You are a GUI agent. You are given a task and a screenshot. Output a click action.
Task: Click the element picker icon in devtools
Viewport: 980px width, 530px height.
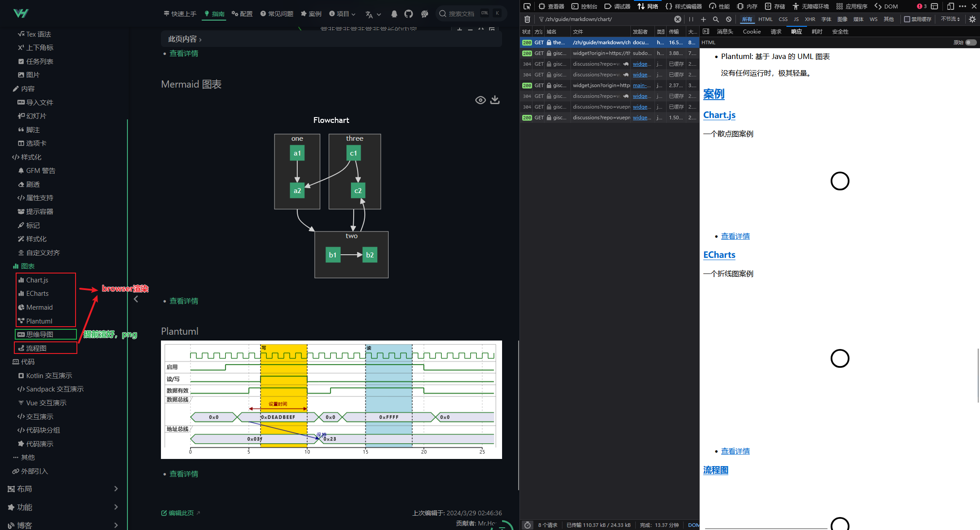[x=527, y=6]
